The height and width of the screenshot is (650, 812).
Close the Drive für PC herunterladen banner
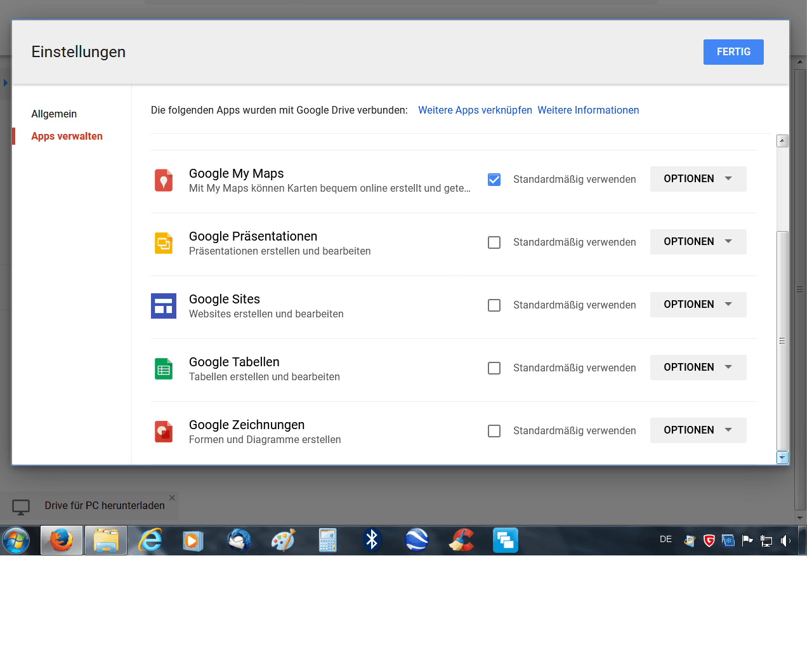coord(172,498)
